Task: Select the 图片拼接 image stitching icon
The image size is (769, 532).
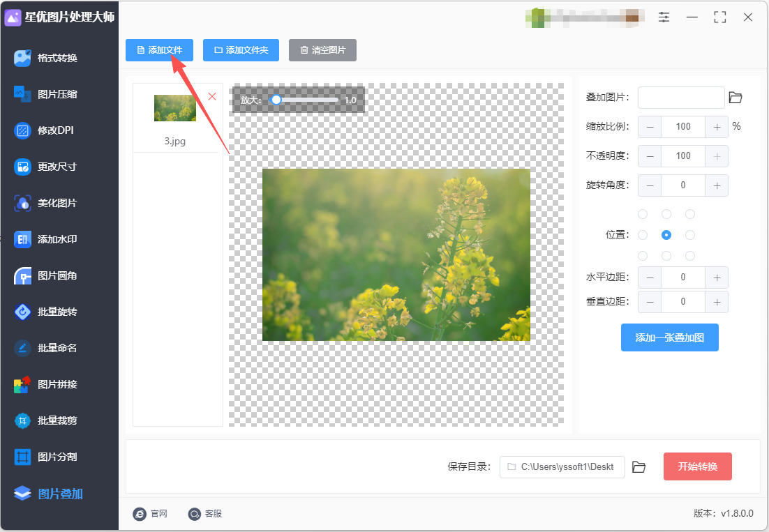Action: (x=22, y=384)
